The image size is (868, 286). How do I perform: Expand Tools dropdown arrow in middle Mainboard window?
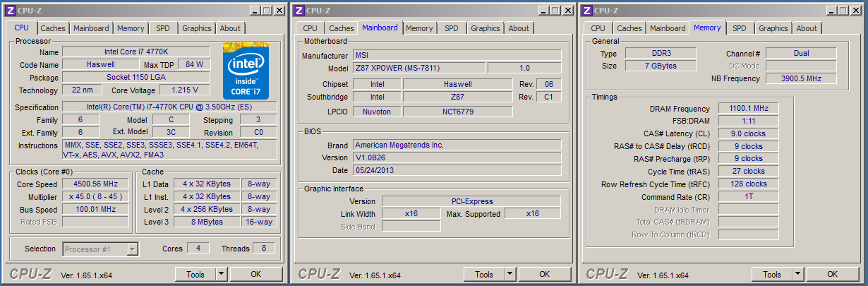click(x=510, y=274)
